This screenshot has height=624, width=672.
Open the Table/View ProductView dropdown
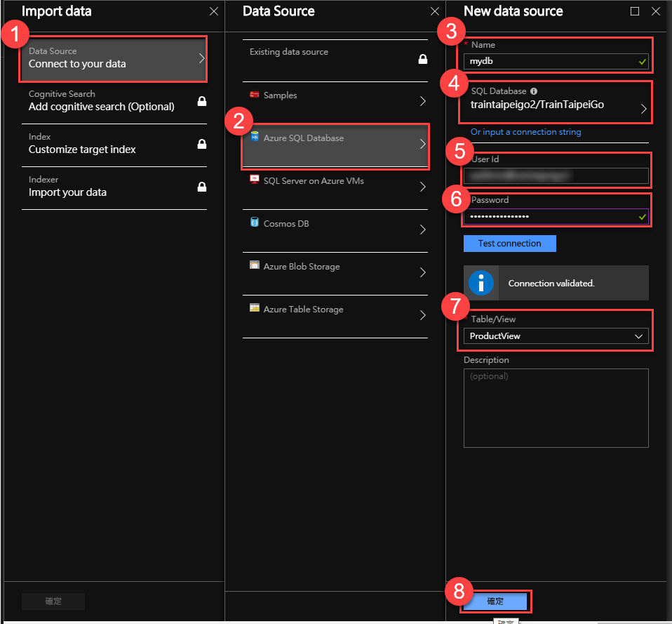[x=556, y=336]
